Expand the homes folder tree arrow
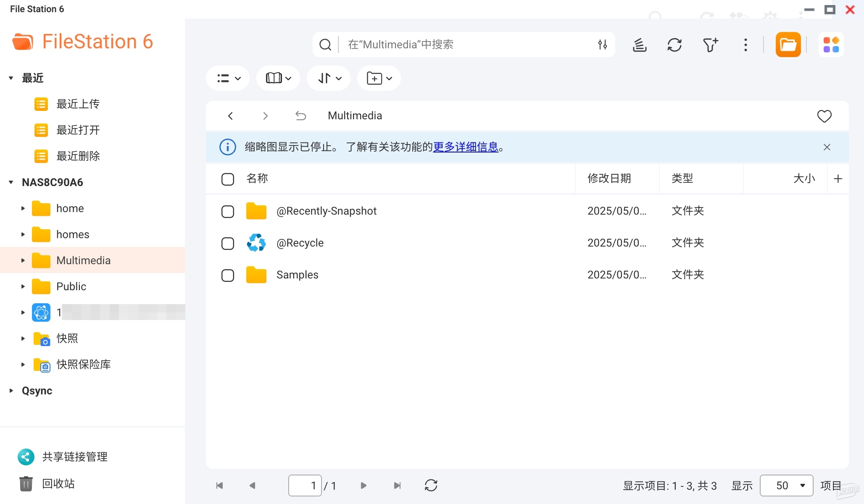Screen dimensions: 864x504 point(23,234)
